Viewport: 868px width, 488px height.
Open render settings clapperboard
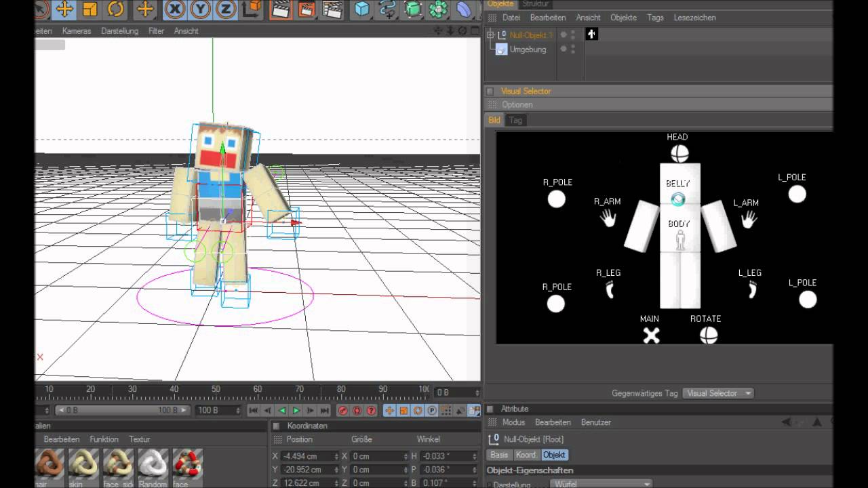332,9
